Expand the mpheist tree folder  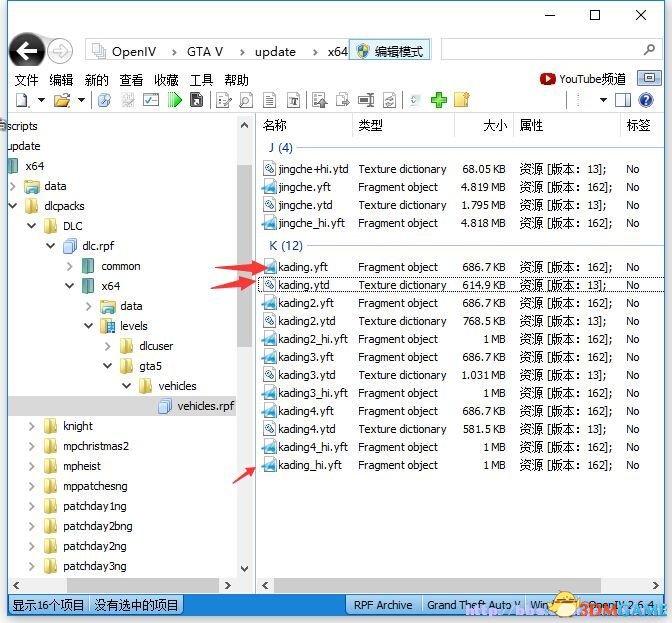click(32, 466)
